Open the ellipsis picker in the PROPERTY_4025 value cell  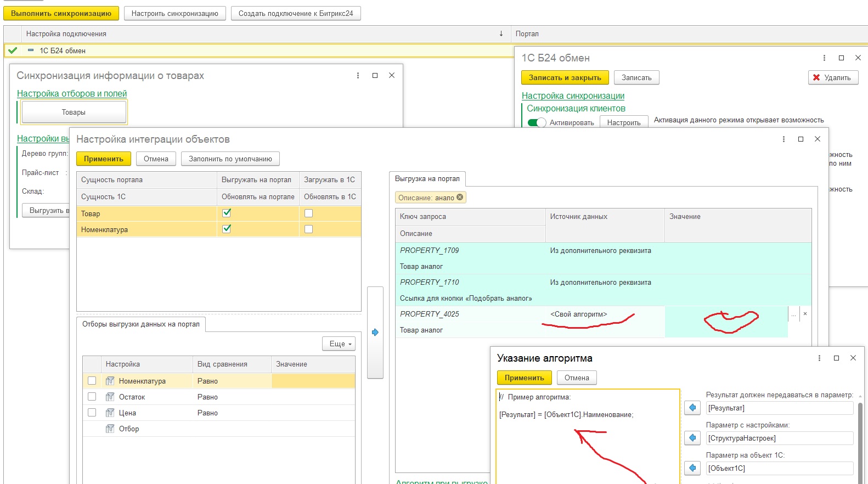click(x=793, y=314)
